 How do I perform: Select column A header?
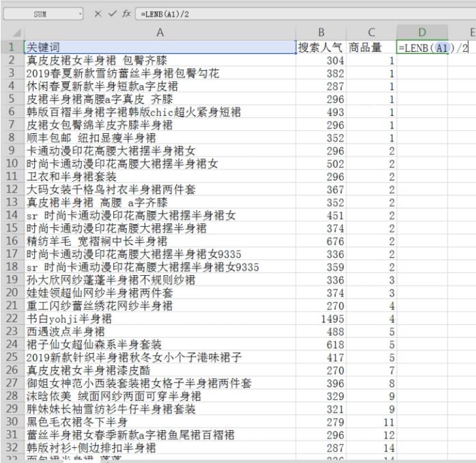pos(160,33)
